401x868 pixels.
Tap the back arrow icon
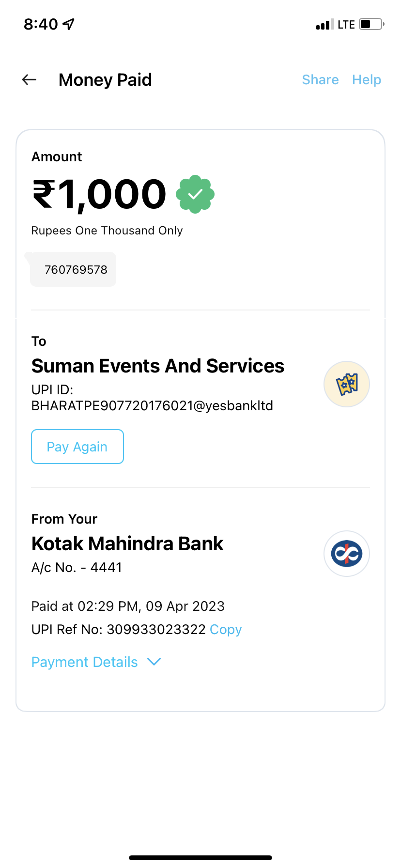pos(30,80)
